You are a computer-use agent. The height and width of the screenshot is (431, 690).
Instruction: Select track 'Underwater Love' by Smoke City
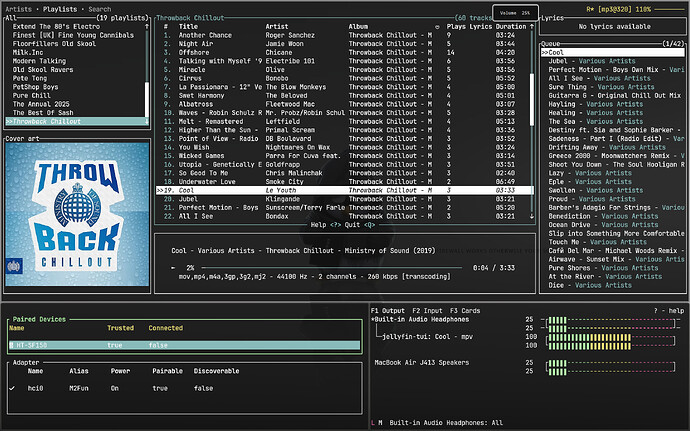(345, 181)
